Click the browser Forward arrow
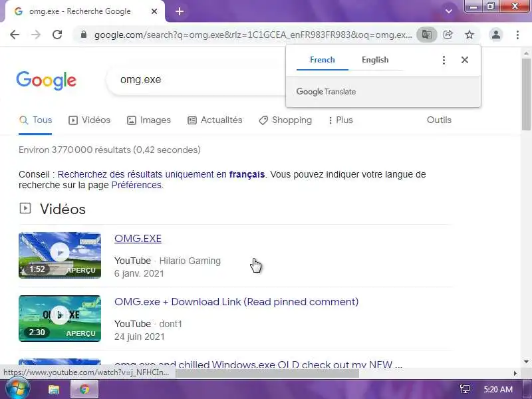 point(36,35)
